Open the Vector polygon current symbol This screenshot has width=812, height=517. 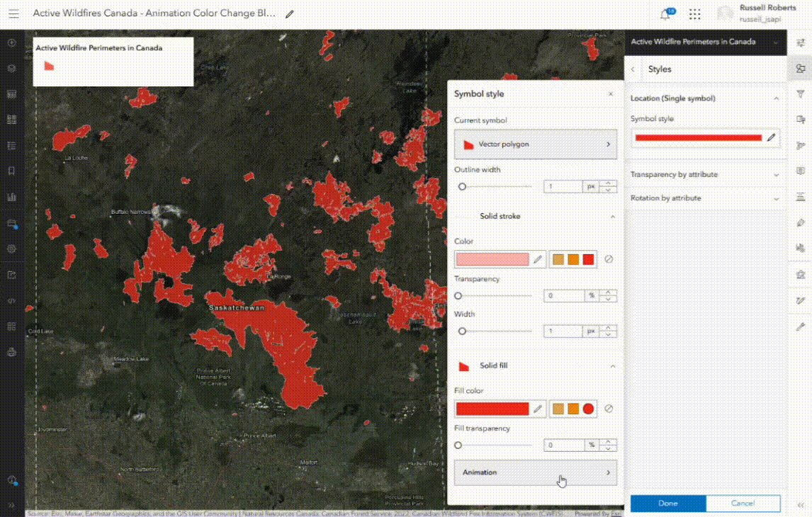click(536, 144)
